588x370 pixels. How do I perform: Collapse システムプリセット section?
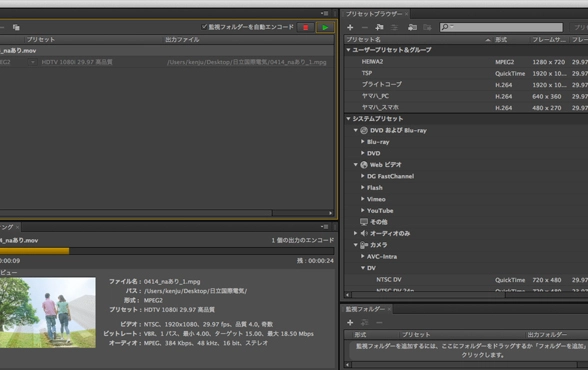coord(348,118)
